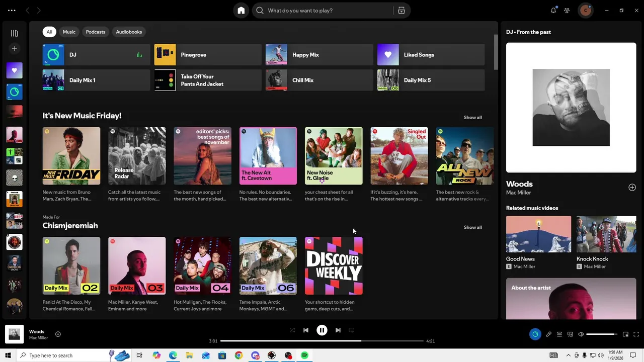
Task: Open the Liked Songs shortcut tile
Action: pyautogui.click(x=431, y=55)
